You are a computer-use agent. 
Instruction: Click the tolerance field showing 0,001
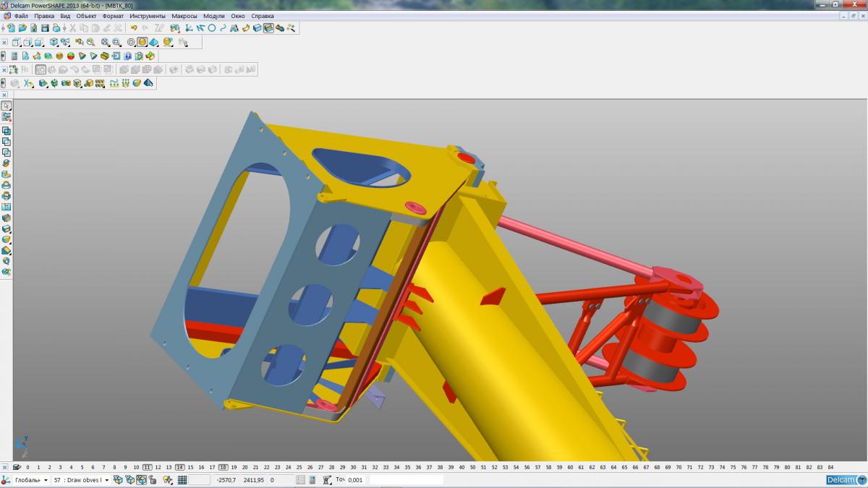click(356, 480)
